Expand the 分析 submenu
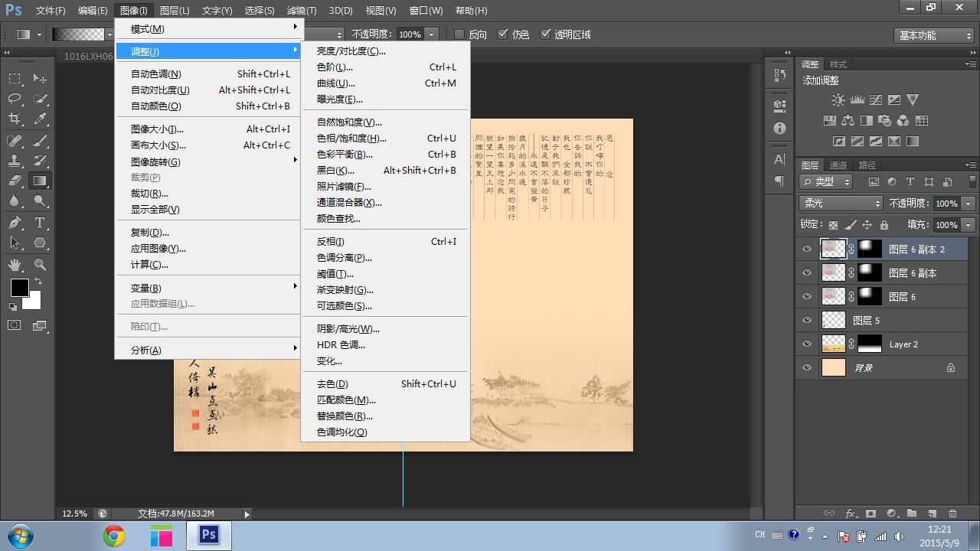This screenshot has height=551, width=980. pyautogui.click(x=209, y=350)
